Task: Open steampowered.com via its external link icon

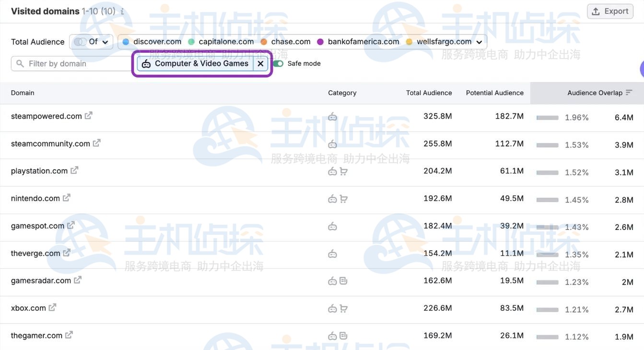Action: [88, 115]
